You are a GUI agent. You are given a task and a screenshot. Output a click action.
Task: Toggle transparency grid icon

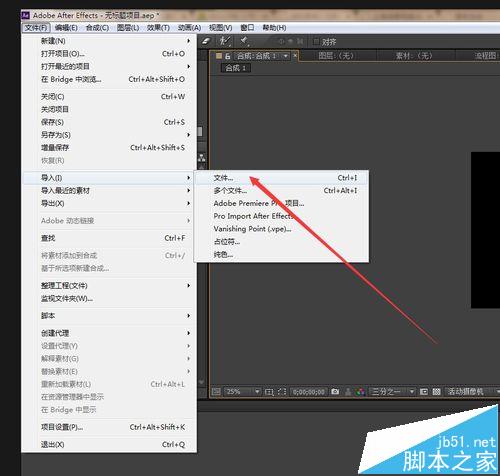pos(436,391)
